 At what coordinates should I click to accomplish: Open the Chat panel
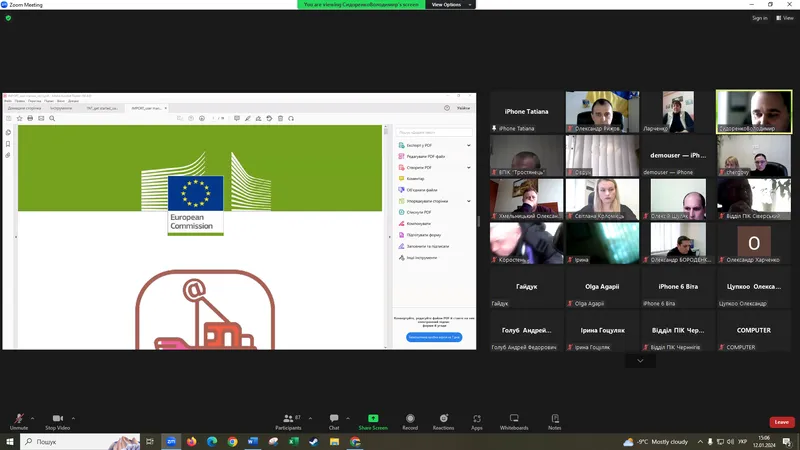point(334,421)
